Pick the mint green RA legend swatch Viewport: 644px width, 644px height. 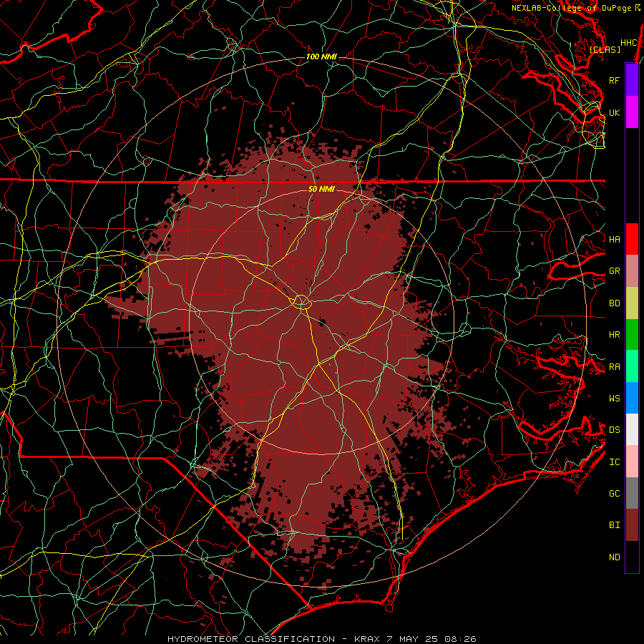coord(632,366)
